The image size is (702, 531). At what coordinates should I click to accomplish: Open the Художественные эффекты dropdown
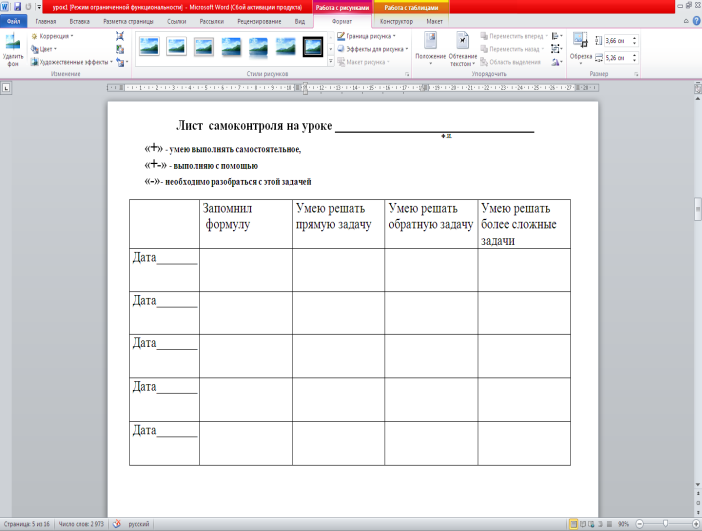tap(70, 61)
